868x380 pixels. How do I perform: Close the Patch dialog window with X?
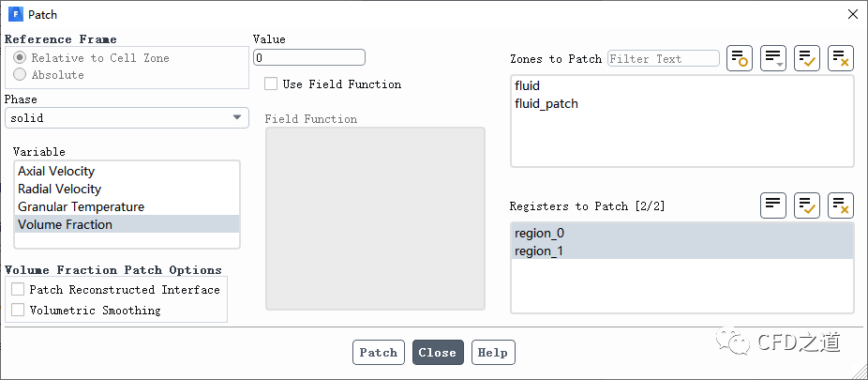(852, 14)
